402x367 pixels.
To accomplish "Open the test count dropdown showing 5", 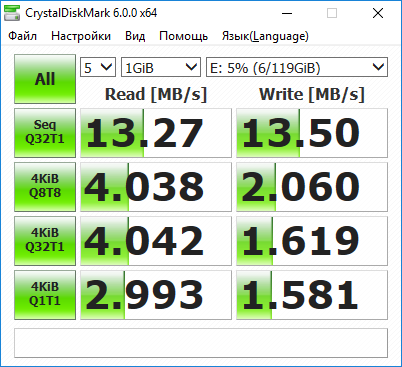I will (98, 67).
